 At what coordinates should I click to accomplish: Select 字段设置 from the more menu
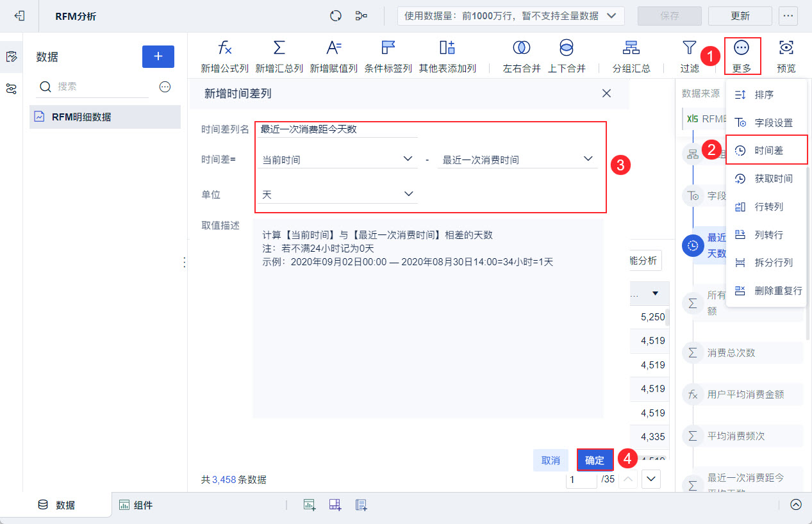point(766,122)
